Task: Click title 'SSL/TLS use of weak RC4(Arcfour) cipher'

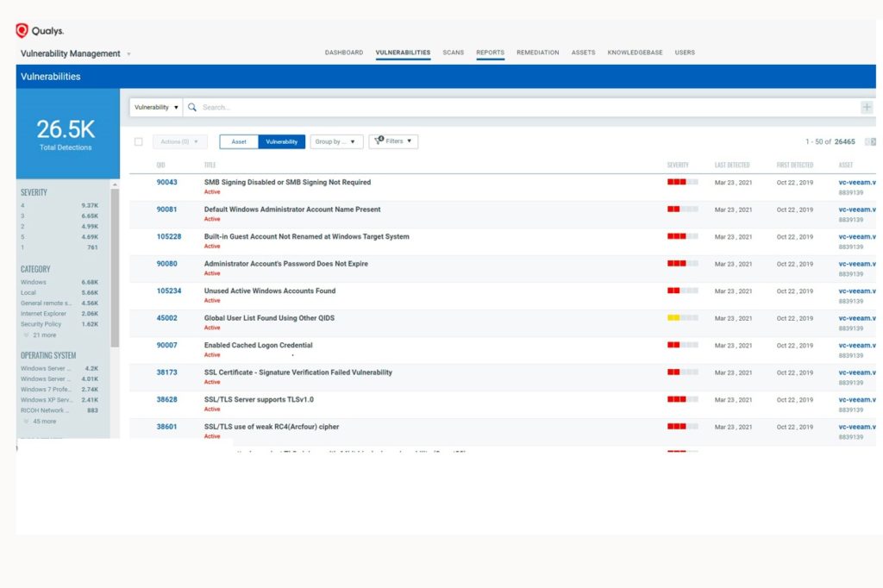Action: [x=272, y=427]
